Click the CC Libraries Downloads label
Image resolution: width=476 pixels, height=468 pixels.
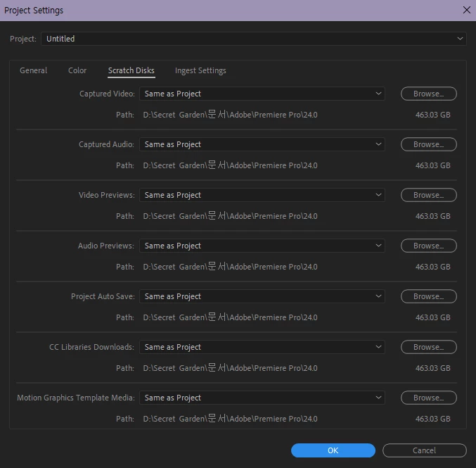coord(91,347)
